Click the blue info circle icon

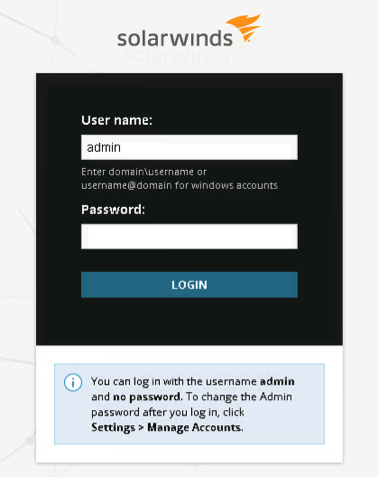coord(73,382)
